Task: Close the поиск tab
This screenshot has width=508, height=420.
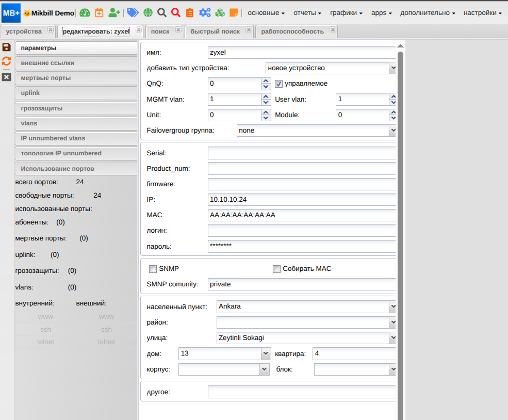Action: click(178, 30)
